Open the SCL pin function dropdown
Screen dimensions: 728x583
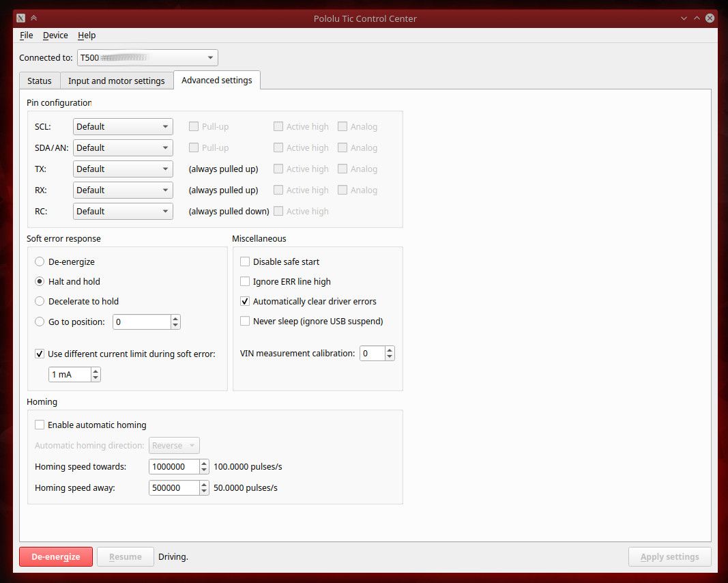click(123, 126)
